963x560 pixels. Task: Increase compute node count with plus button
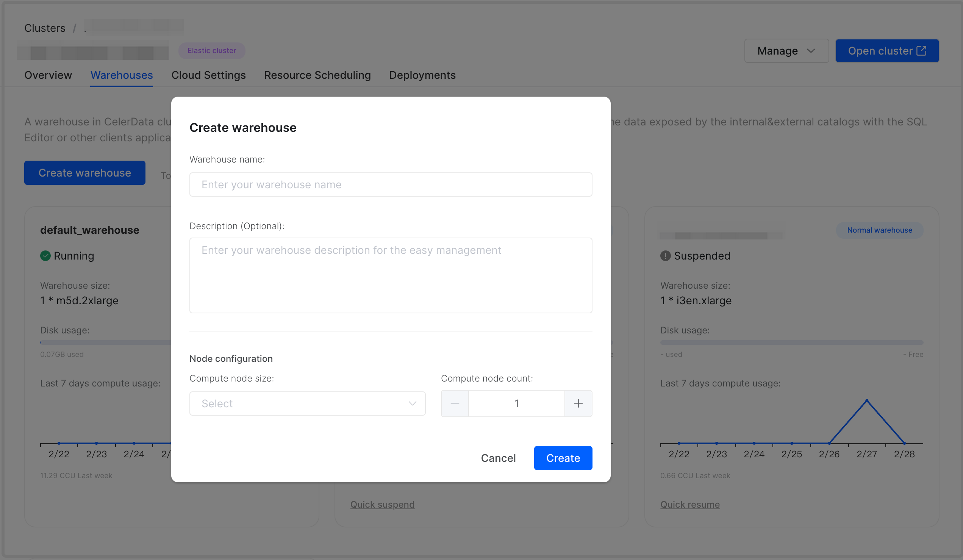tap(578, 403)
